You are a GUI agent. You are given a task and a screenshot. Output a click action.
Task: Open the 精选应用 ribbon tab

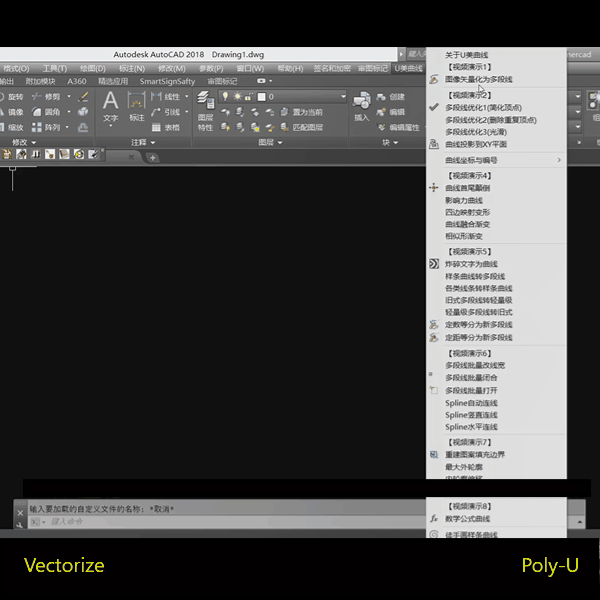coord(113,81)
